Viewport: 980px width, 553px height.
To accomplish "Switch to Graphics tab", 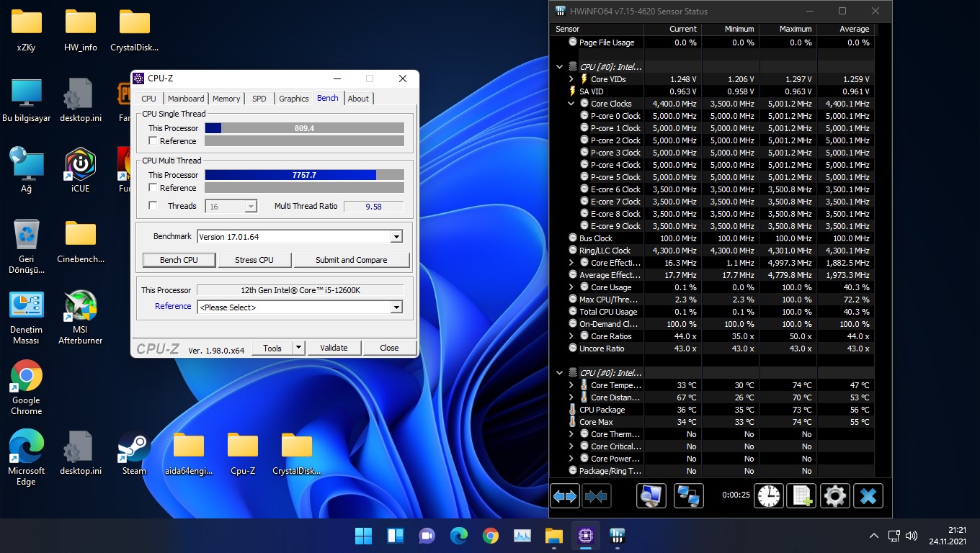I will (x=294, y=99).
